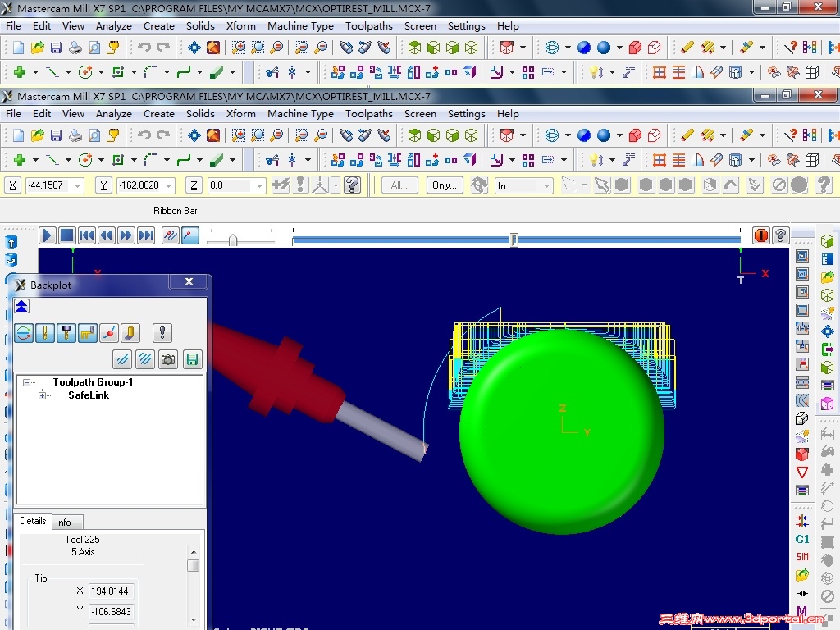
Task: Open Create circle dropdown arrow, lower window
Action: [x=101, y=159]
